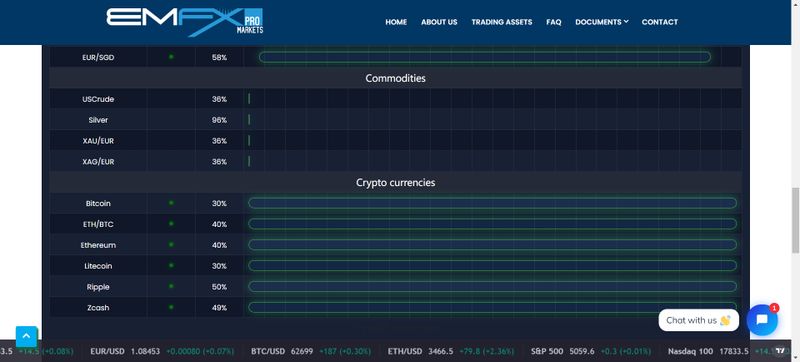Click the EUR/USD ticker quote
Screen dimensions: 800x362
click(162, 351)
